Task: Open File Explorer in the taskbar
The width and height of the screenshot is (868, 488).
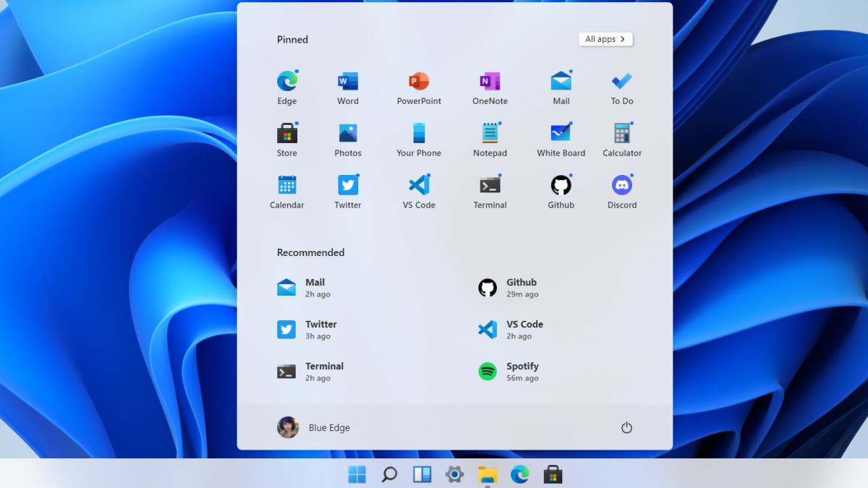Action: coord(488,474)
